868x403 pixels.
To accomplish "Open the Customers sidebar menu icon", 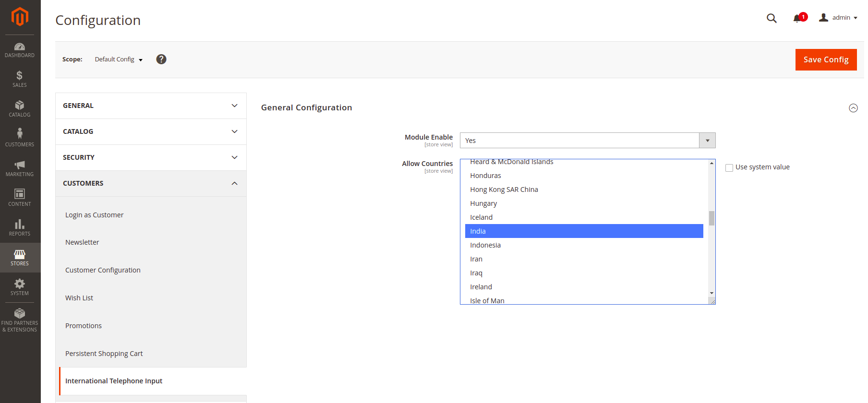I will coord(20,133).
